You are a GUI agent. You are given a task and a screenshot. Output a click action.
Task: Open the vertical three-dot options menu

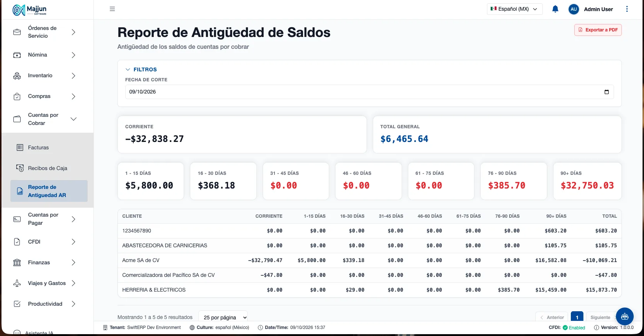pos(627,9)
